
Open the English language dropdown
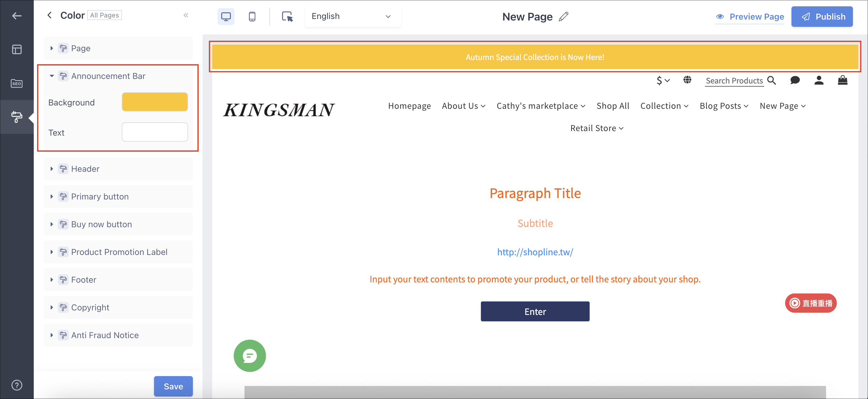(353, 16)
